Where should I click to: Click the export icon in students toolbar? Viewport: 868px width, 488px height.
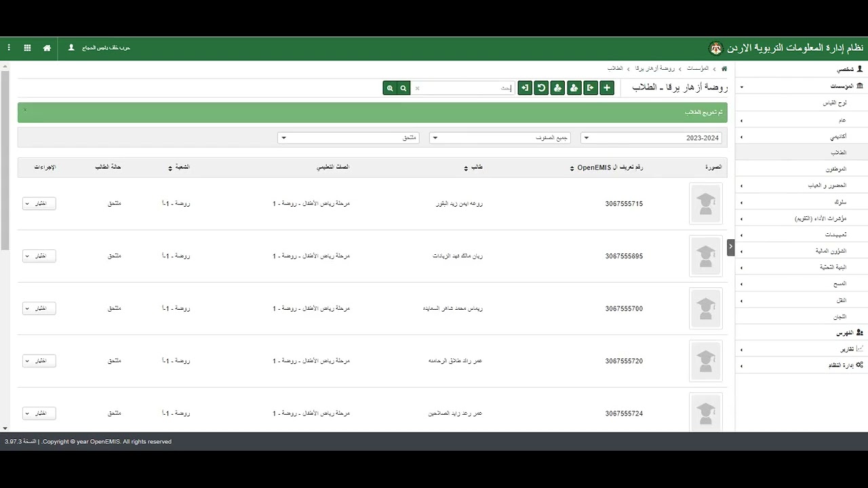pyautogui.click(x=591, y=87)
